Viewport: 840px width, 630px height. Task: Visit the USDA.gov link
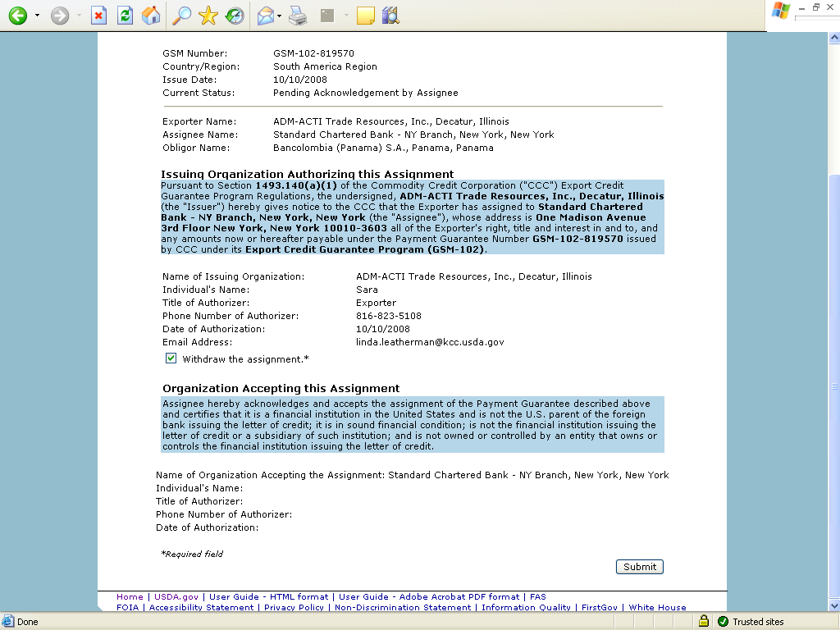[x=176, y=597]
